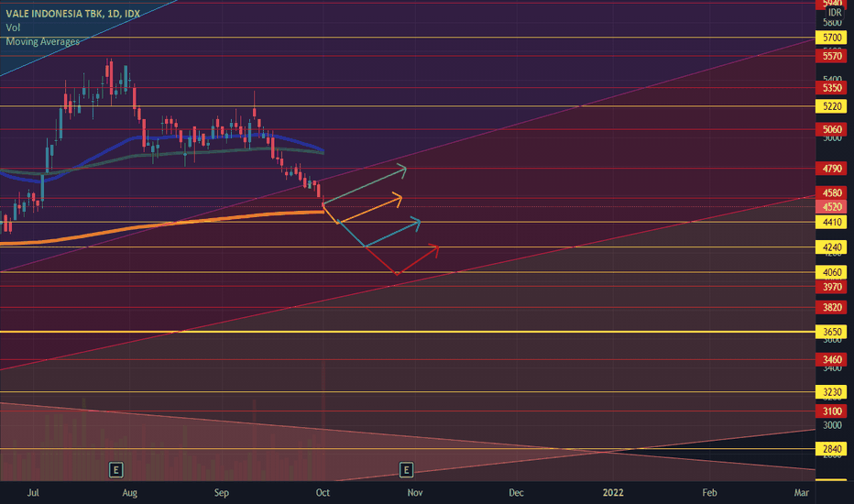This screenshot has height=504, width=854.
Task: Select the 3100 red price label
Action: point(831,411)
